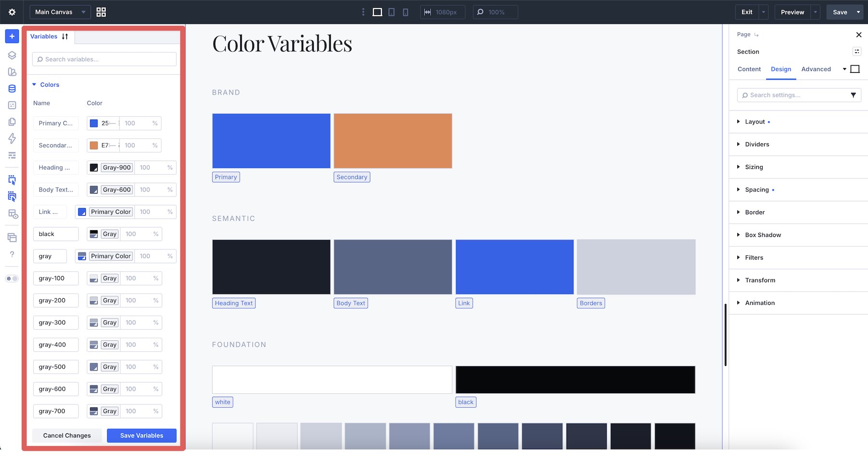868x456 pixels.
Task: Open the copy pages sidebar icon
Action: [12, 122]
